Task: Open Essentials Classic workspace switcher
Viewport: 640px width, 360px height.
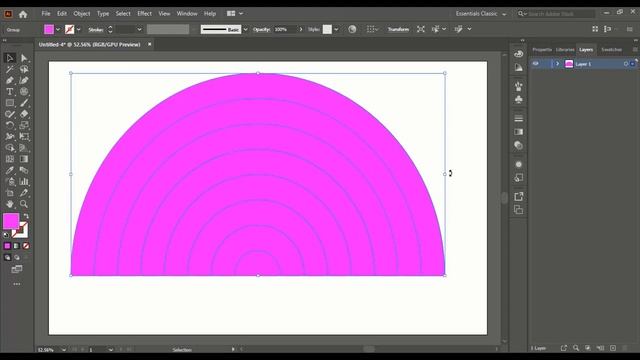Action: (481, 14)
